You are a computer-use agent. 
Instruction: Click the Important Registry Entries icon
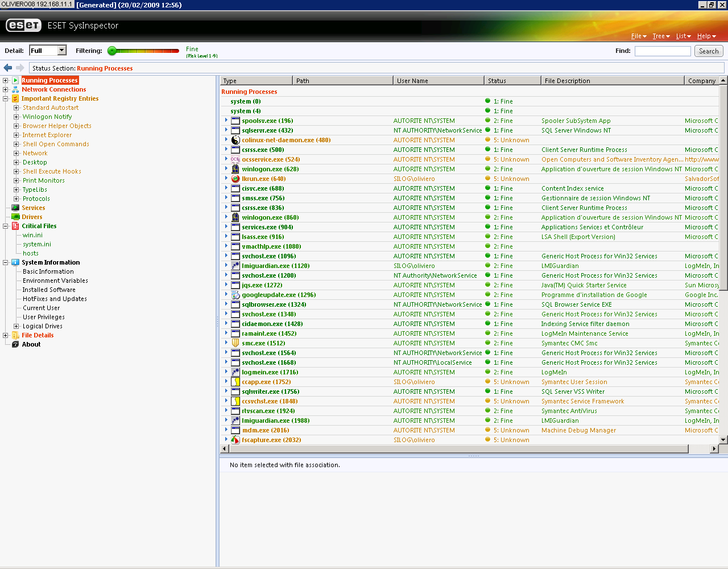[x=16, y=98]
